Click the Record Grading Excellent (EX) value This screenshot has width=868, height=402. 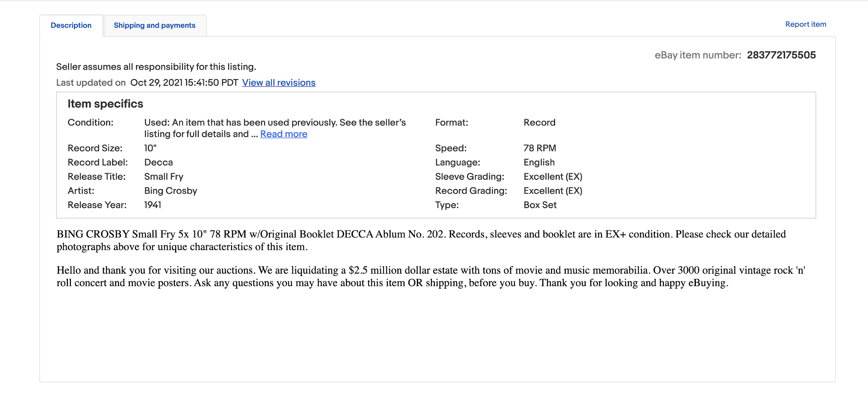coord(552,191)
